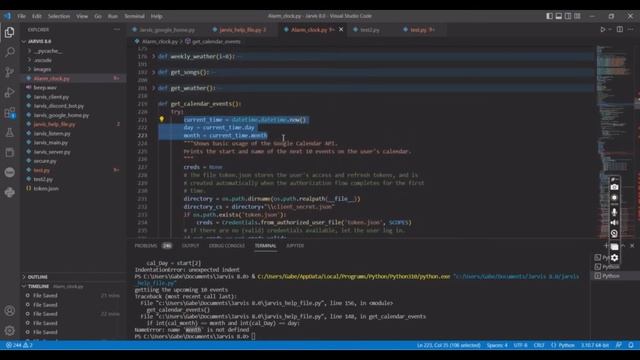Add a new terminal with plus icon
This screenshot has height=360, width=640.
click(606, 246)
